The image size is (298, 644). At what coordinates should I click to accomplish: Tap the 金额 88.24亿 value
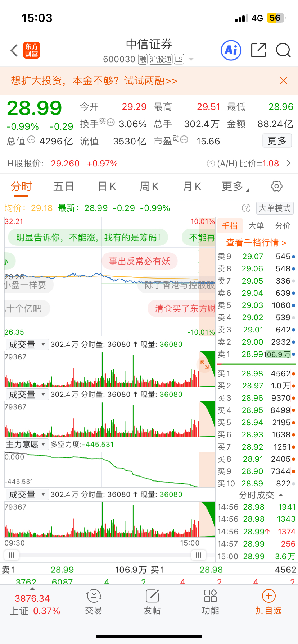coord(275,124)
